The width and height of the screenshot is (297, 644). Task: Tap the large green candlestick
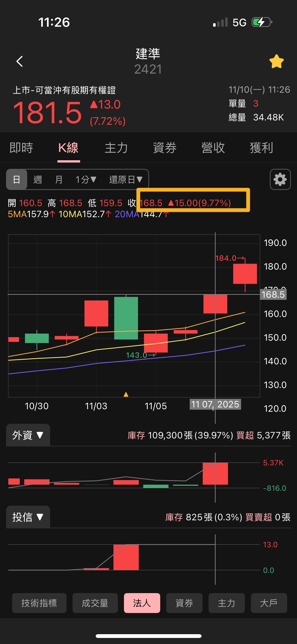coord(126,318)
